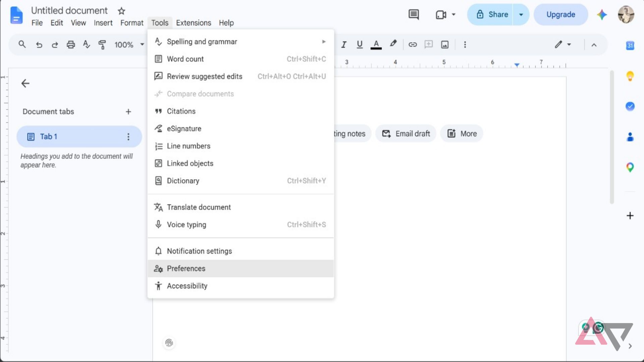The height and width of the screenshot is (362, 644).
Task: Toggle italic formatting
Action: coord(344,45)
